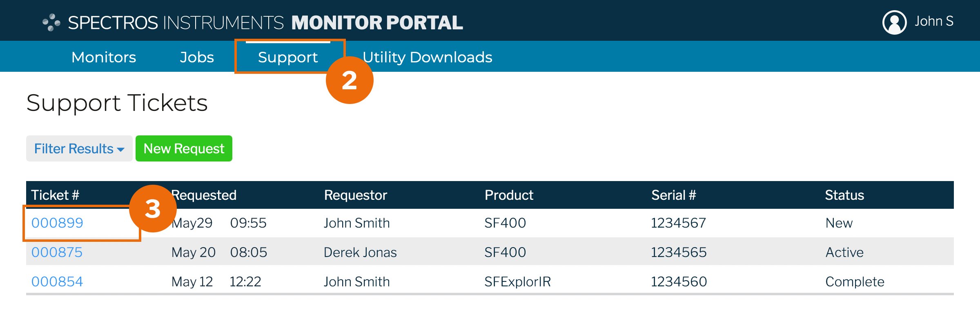Click the user avatar icon
This screenshot has height=314, width=980.
pos(894,22)
